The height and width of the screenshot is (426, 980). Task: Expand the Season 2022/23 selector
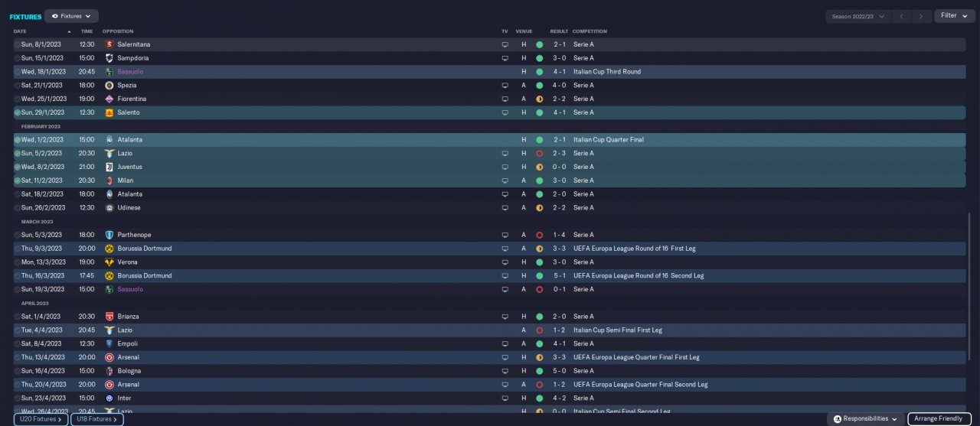(857, 16)
